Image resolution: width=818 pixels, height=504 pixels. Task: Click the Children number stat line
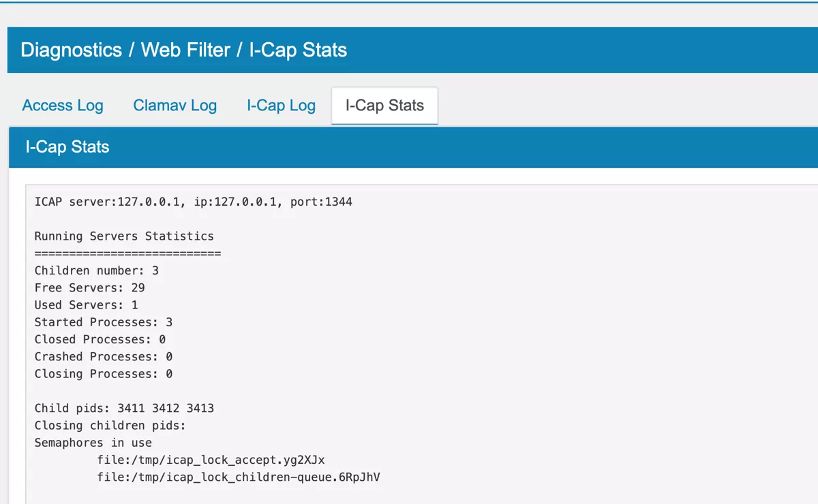pyautogui.click(x=95, y=270)
